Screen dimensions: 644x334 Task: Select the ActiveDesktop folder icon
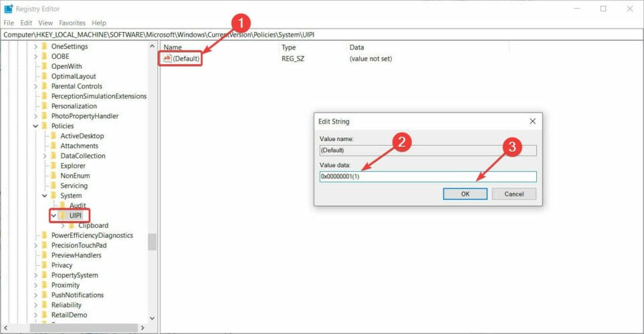53,136
